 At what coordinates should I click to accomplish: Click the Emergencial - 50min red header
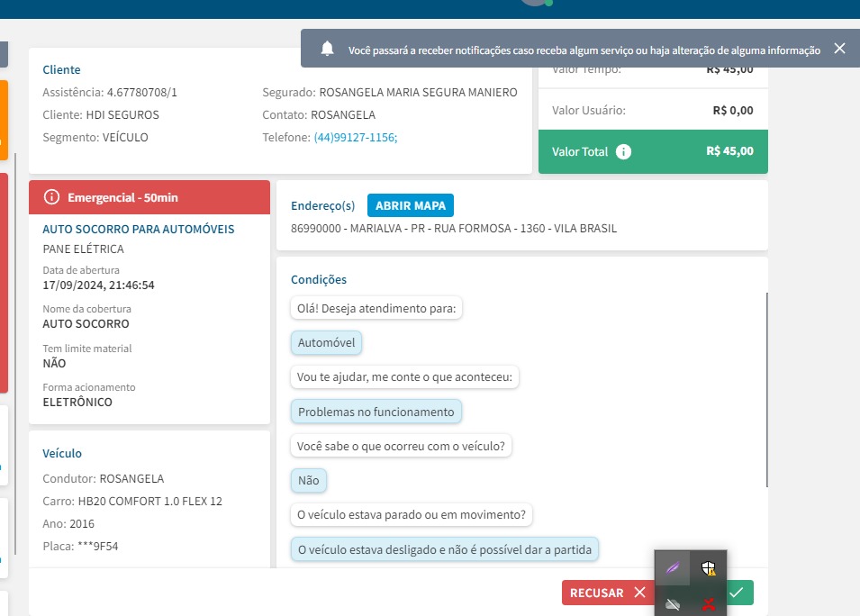(149, 197)
